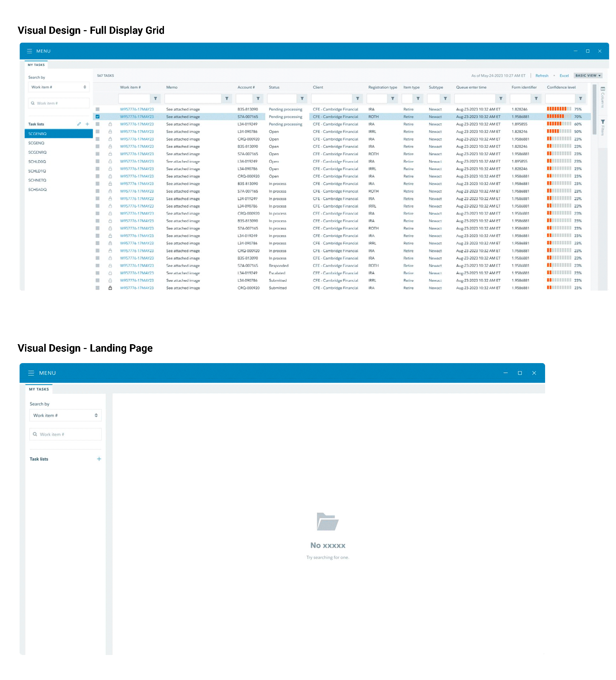Click the filter icon for Memo column
616x680 pixels.
click(x=227, y=99)
